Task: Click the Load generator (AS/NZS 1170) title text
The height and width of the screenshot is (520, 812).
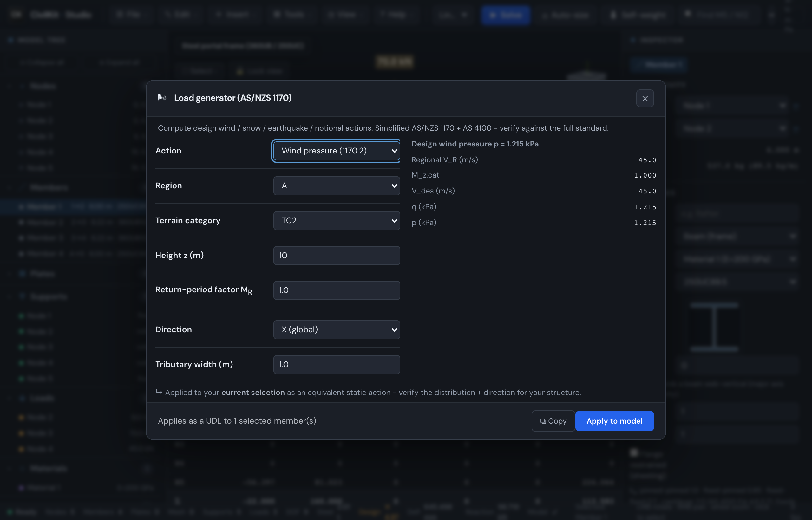Action: click(233, 98)
